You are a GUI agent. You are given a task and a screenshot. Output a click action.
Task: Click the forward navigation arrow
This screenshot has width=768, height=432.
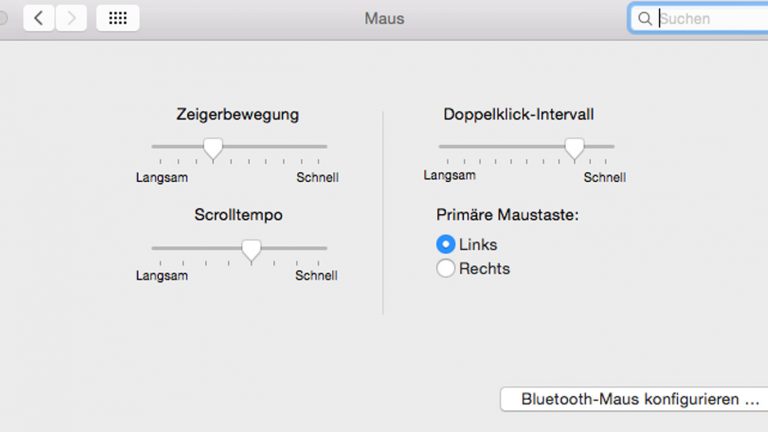(70, 18)
